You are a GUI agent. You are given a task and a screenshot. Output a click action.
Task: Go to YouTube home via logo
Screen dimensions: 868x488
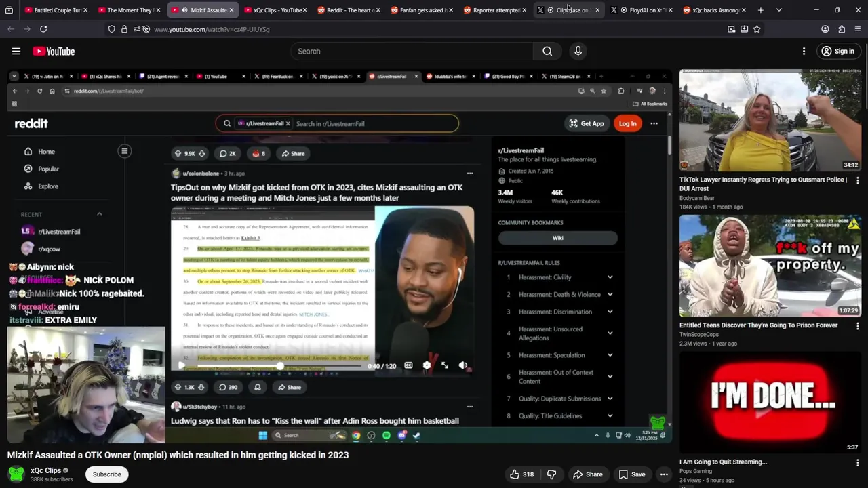[54, 51]
